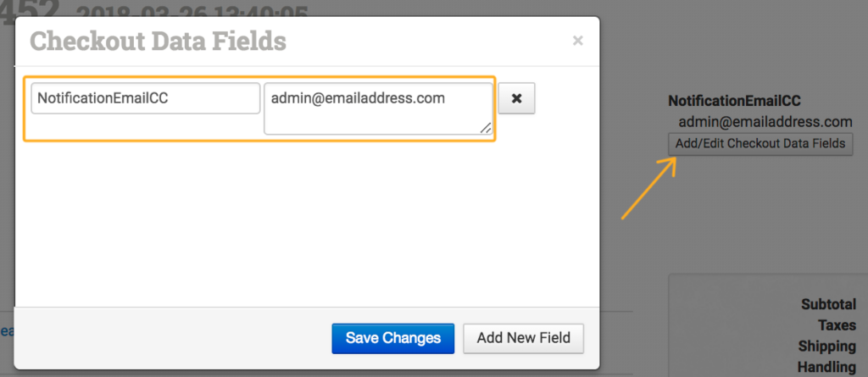Click the textarea resize handle
The height and width of the screenshot is (377, 868).
click(x=486, y=127)
